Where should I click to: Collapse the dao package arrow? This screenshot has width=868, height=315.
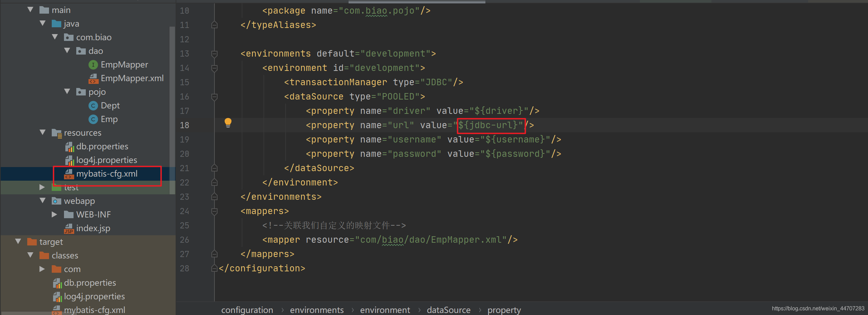coord(67,51)
